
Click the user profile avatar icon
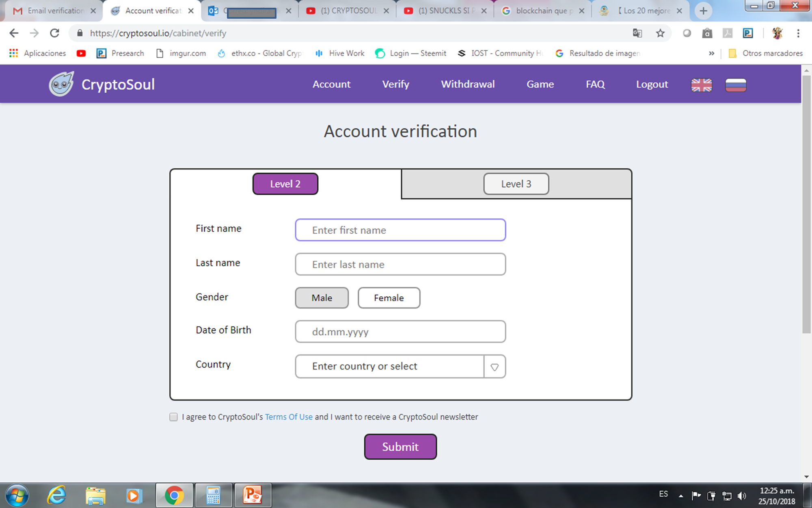pyautogui.click(x=777, y=33)
